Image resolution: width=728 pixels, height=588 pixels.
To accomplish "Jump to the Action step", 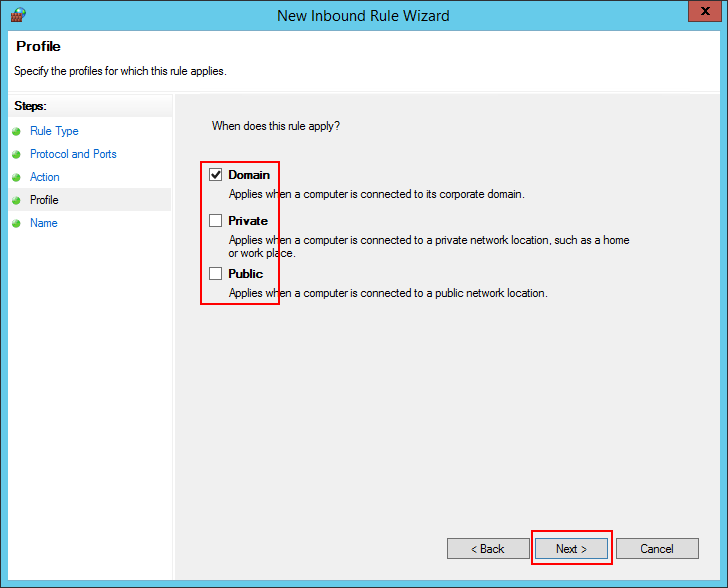I will [45, 177].
